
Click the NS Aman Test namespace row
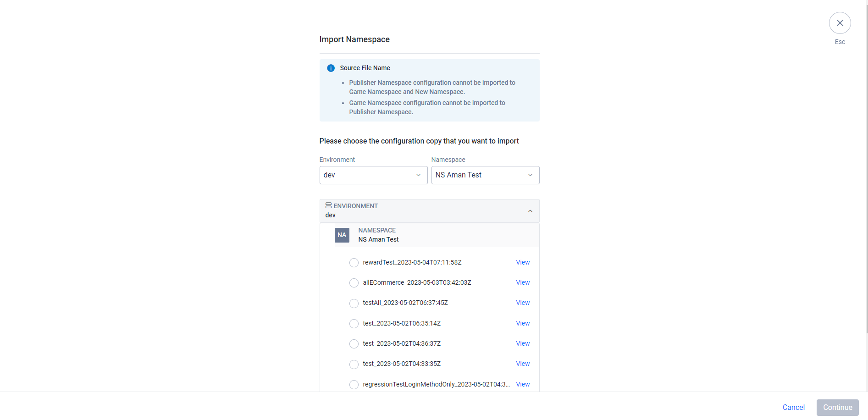coord(437,235)
